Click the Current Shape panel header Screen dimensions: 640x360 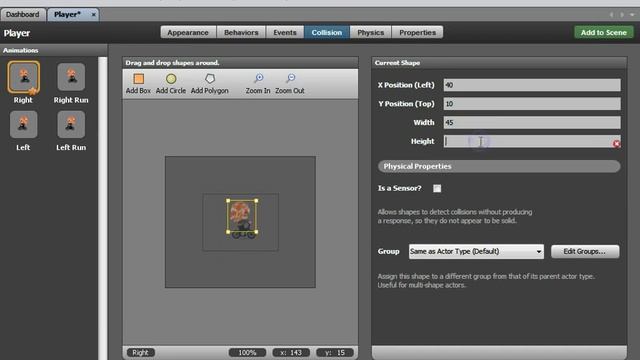tap(499, 63)
